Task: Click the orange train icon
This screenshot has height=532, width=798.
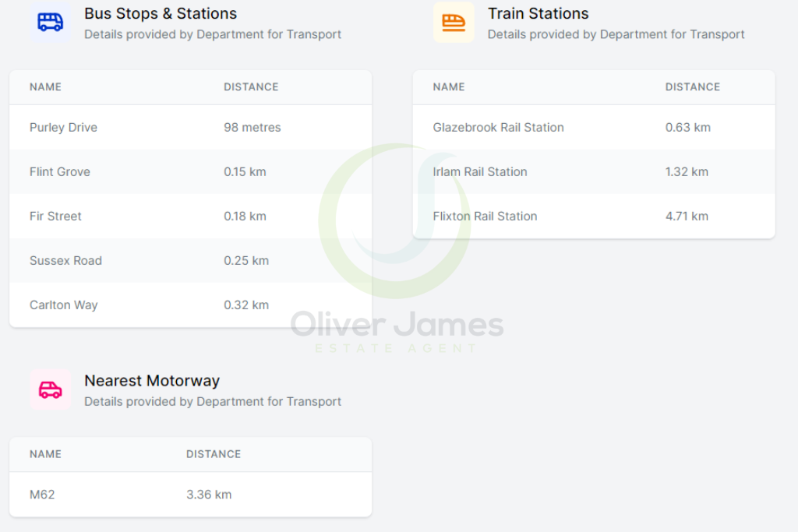Action: [x=454, y=22]
